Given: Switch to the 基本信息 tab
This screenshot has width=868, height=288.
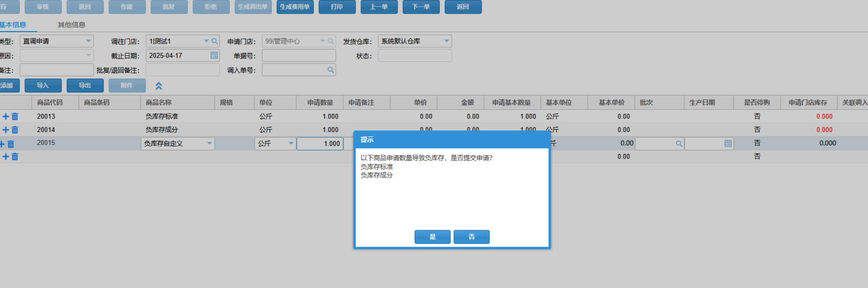Looking at the screenshot, I should click(13, 25).
